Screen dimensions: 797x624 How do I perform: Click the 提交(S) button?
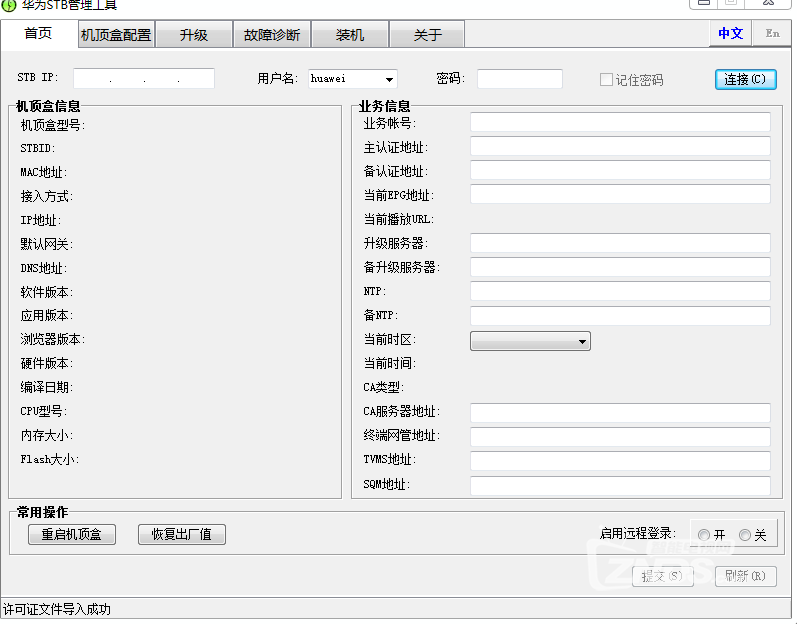coord(663,576)
